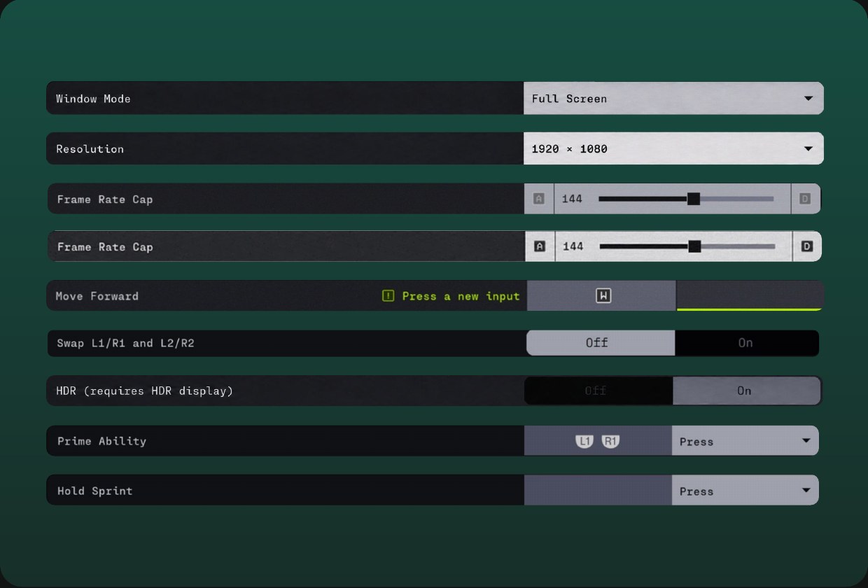The image size is (868, 588).
Task: Open the Resolution 1920 × 1080 dropdown
Action: (673, 148)
